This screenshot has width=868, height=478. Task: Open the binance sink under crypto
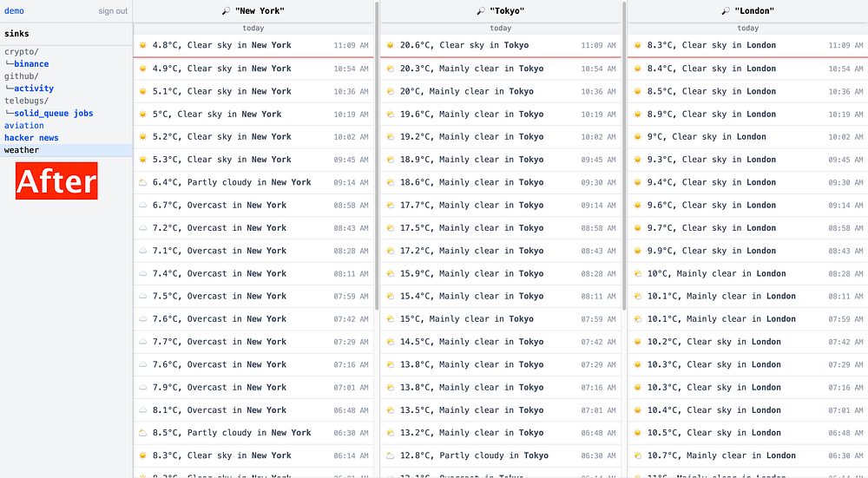click(x=31, y=64)
